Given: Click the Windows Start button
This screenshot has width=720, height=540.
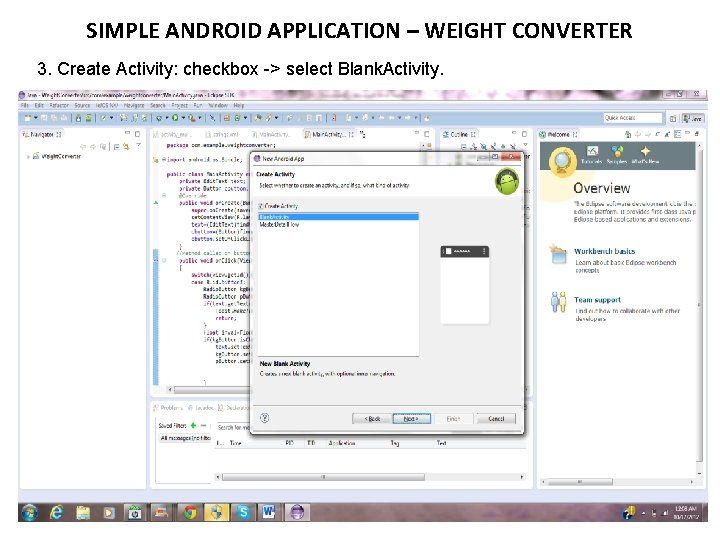Looking at the screenshot, I should coord(29,512).
